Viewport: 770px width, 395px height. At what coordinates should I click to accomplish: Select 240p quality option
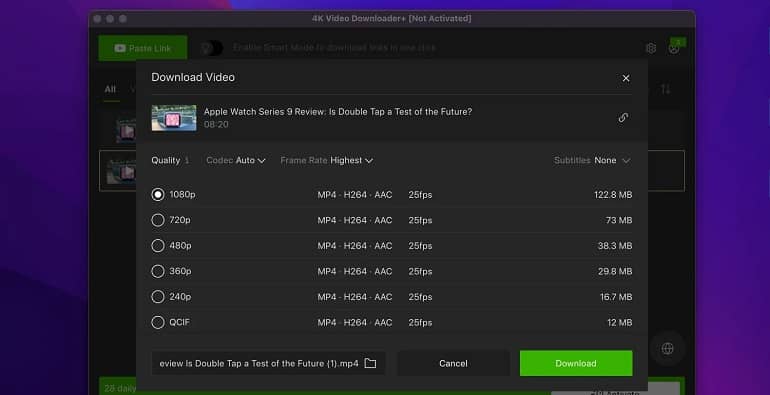pyautogui.click(x=158, y=297)
